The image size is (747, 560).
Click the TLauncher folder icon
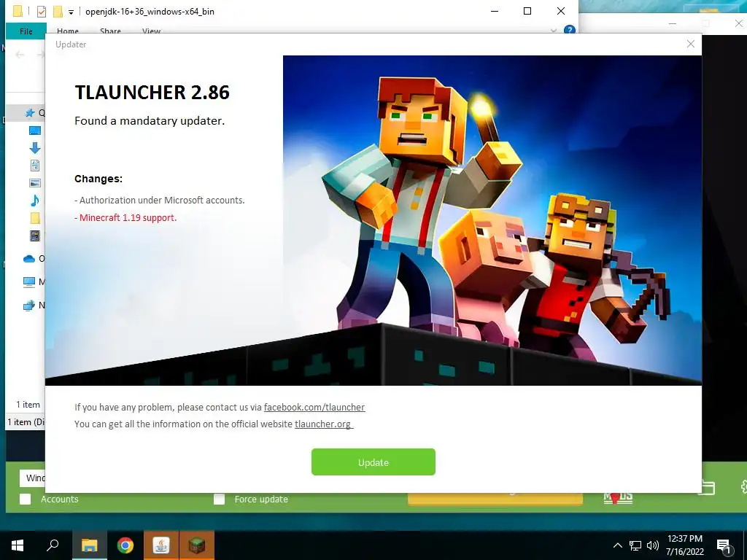(x=708, y=486)
